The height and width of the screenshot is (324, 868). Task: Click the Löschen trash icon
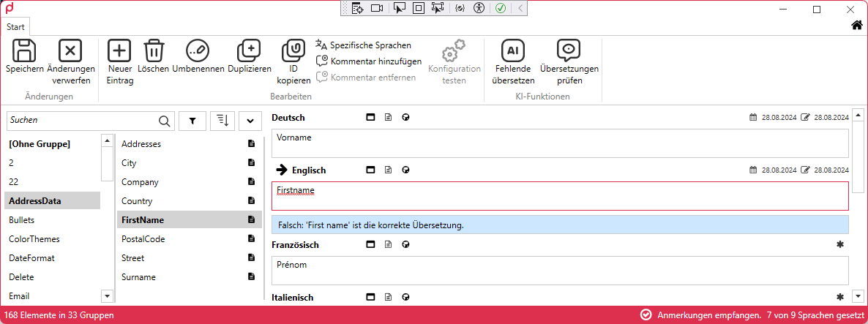pos(153,51)
